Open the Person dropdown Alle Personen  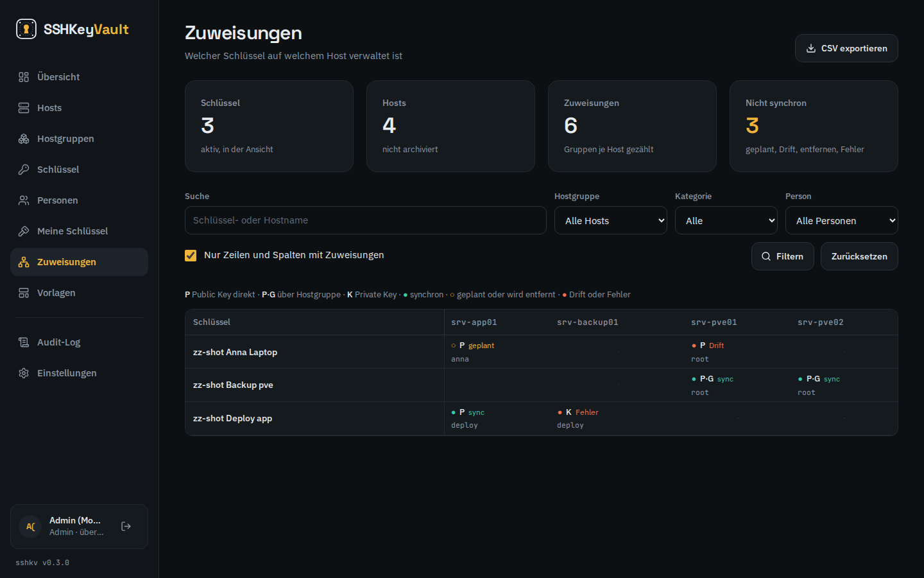click(x=842, y=220)
